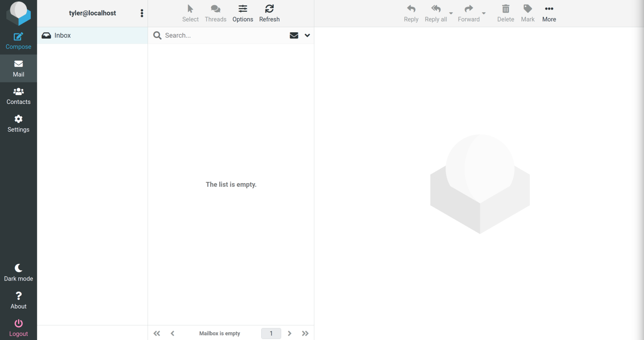The height and width of the screenshot is (340, 644).
Task: Click the About help icon
Action: point(18,296)
